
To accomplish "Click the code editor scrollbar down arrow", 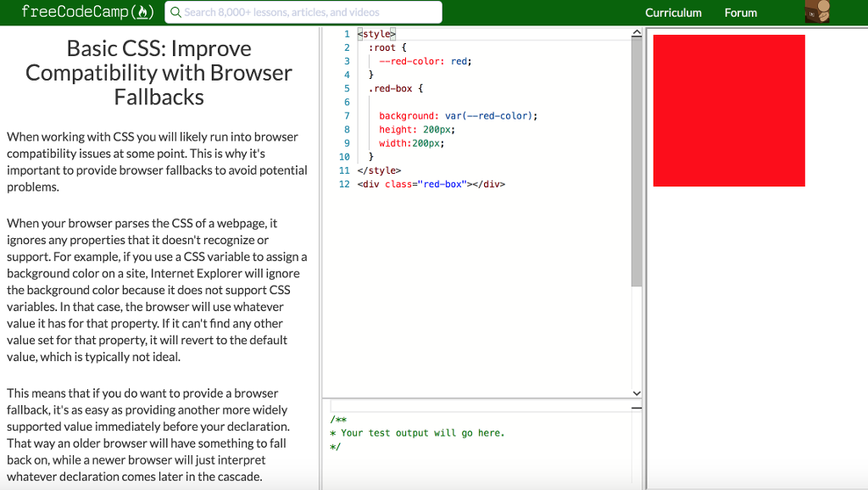I will click(637, 393).
